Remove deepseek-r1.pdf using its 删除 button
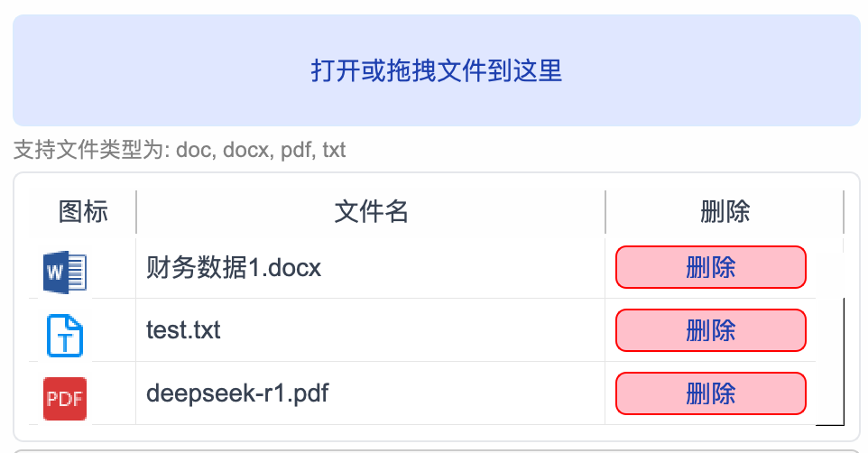868x453 pixels. pos(711,393)
